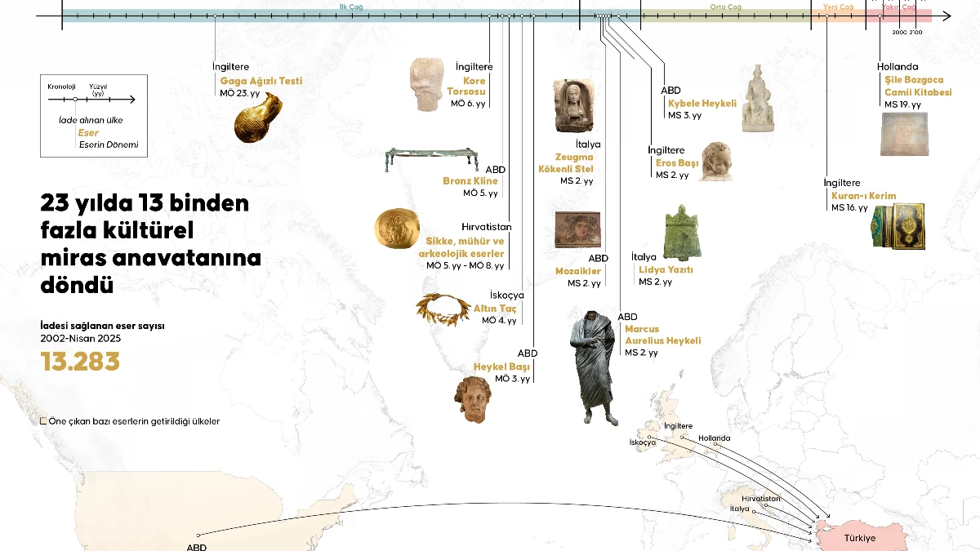Select the Marcus Aurelius bronze statue image
The width and height of the screenshot is (980, 551).
[595, 369]
